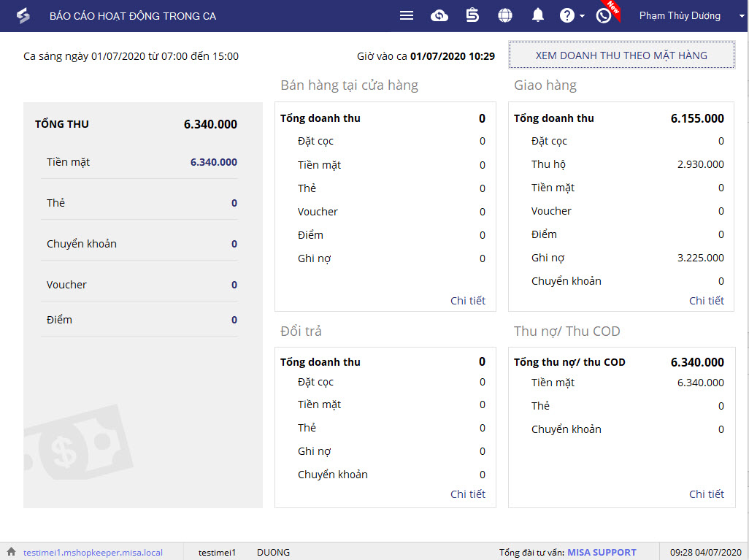Click Tiền mặt value 6.340.000 in Tổng thu
Screen dimensions: 749x560
point(213,162)
